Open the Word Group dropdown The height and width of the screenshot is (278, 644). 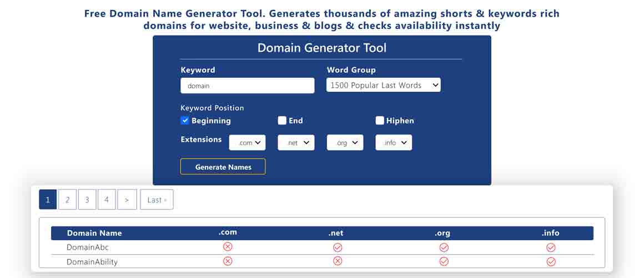click(383, 85)
